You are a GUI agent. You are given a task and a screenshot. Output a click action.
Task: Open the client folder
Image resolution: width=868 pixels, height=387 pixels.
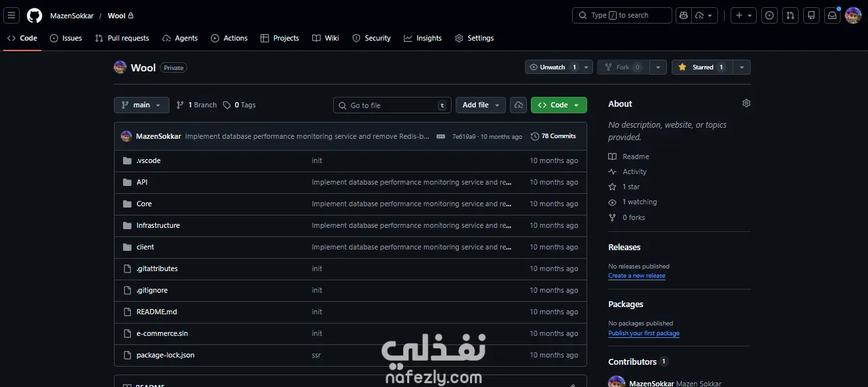click(x=145, y=247)
